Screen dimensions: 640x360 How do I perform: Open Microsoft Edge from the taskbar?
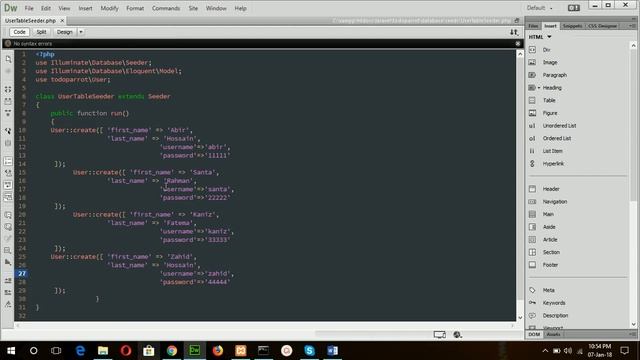80,351
